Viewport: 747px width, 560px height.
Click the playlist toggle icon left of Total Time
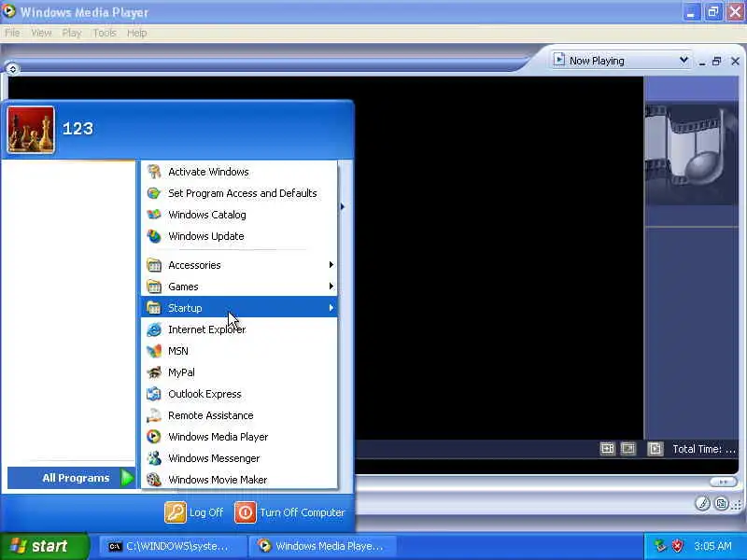pos(655,449)
